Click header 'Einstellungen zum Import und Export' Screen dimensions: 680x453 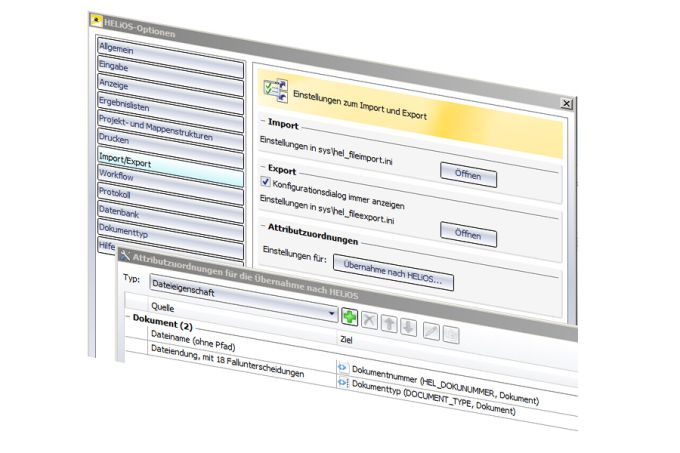click(360, 105)
